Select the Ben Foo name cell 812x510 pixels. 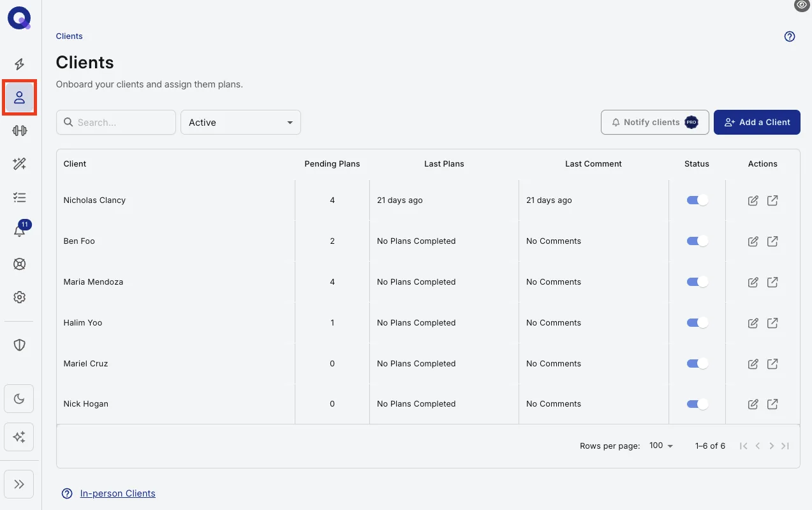175,241
